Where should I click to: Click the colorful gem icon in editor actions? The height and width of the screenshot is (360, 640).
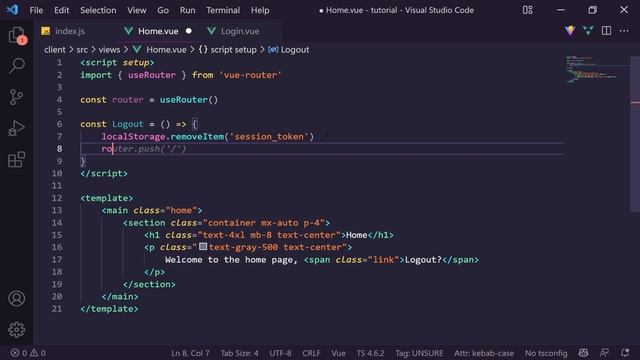coord(570,30)
